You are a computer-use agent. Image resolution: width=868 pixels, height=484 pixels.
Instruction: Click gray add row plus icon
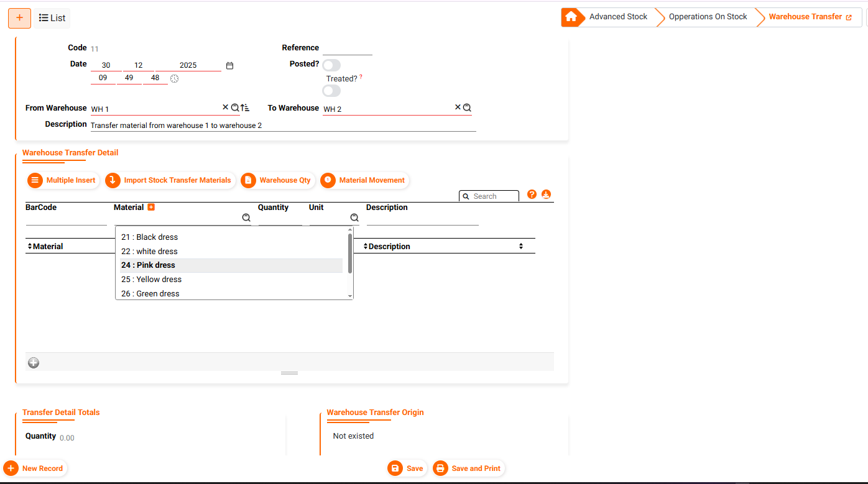pos(34,363)
